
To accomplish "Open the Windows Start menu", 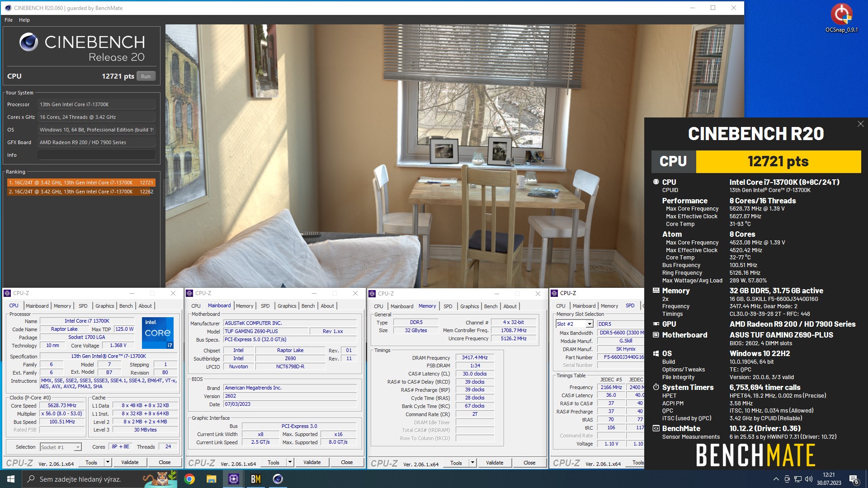I will click(11, 479).
